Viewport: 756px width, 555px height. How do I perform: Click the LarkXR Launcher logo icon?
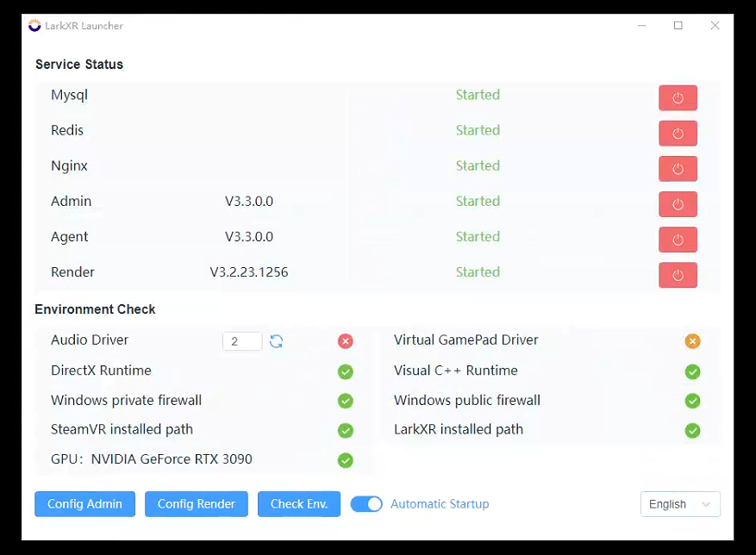pyautogui.click(x=34, y=26)
